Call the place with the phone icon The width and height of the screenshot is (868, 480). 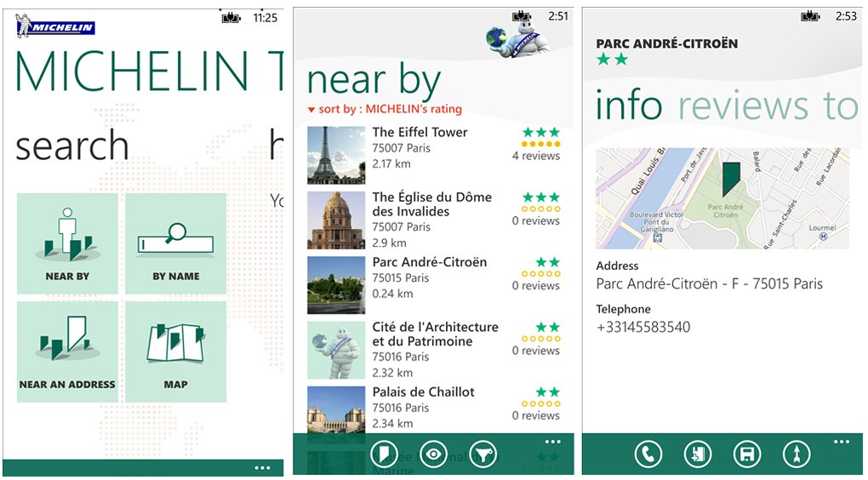tap(648, 454)
